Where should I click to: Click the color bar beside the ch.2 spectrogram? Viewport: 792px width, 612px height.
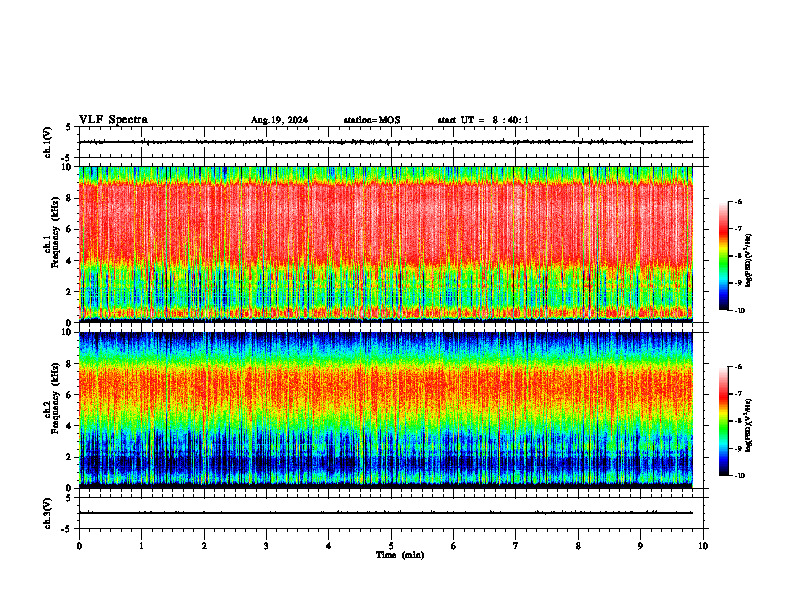[723, 421]
